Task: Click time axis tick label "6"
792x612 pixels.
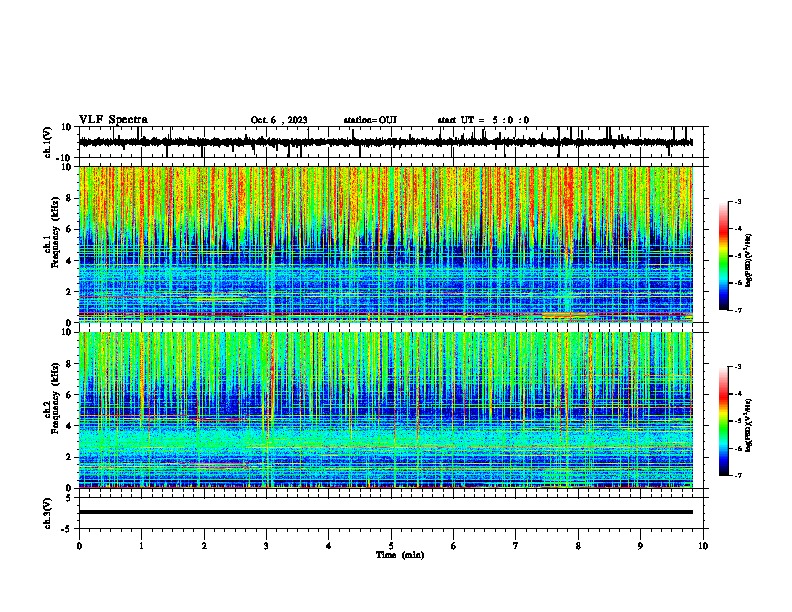Action: point(453,546)
